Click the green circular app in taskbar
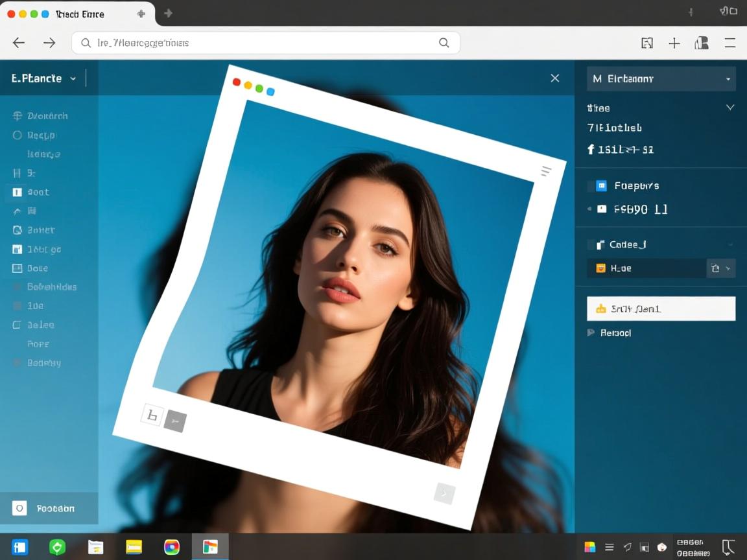 pos(57,548)
